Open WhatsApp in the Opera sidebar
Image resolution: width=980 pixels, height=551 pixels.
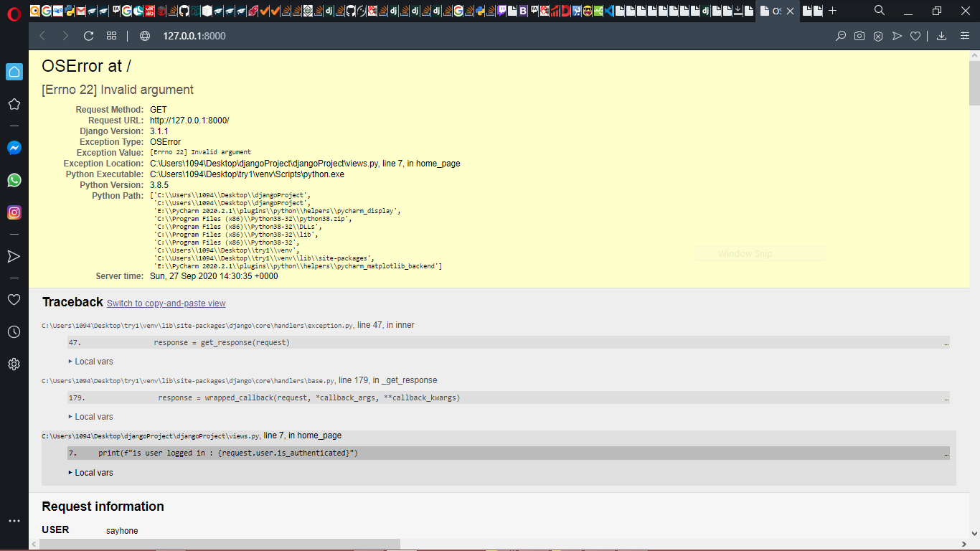pyautogui.click(x=14, y=180)
